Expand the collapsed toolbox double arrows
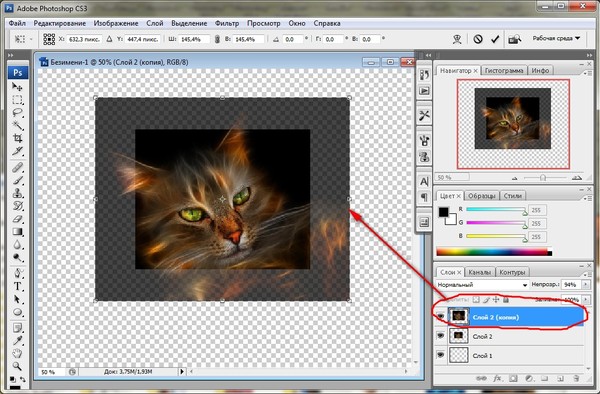 [10, 55]
